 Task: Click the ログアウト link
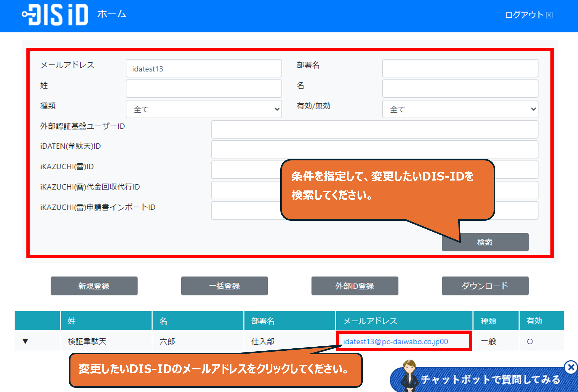coord(524,15)
